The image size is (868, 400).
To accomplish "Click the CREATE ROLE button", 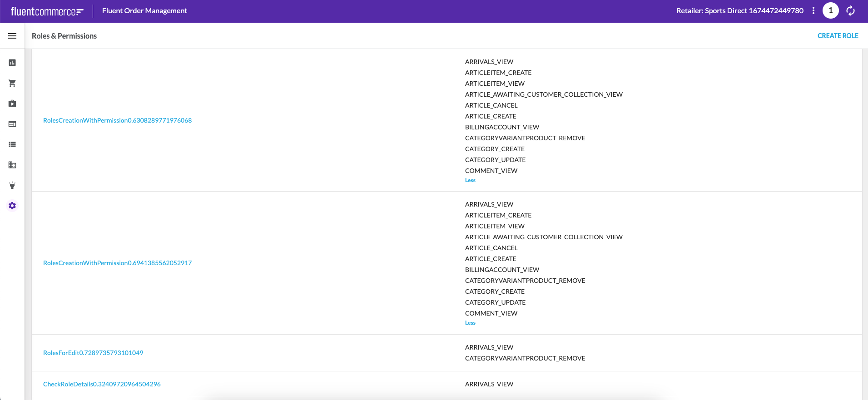I will point(838,36).
